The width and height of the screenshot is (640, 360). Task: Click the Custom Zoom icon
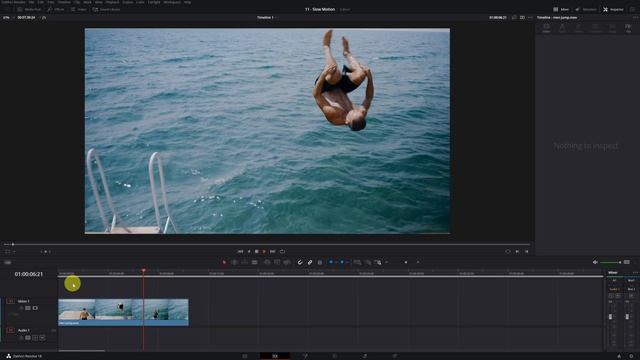point(378,262)
